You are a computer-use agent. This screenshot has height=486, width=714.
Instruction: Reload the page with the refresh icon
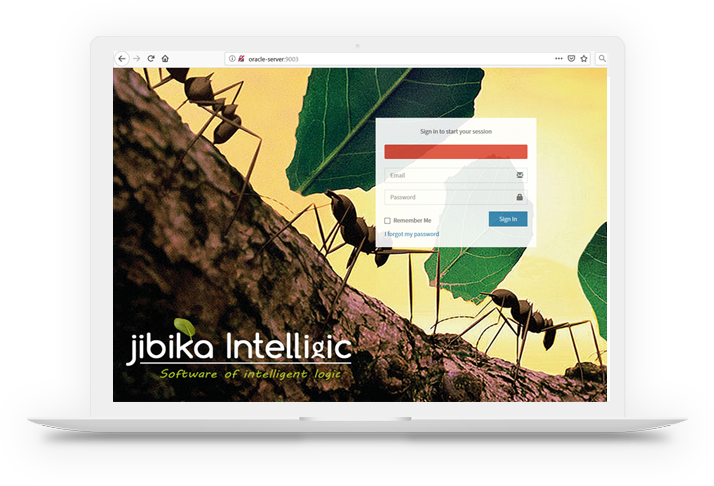[x=151, y=59]
